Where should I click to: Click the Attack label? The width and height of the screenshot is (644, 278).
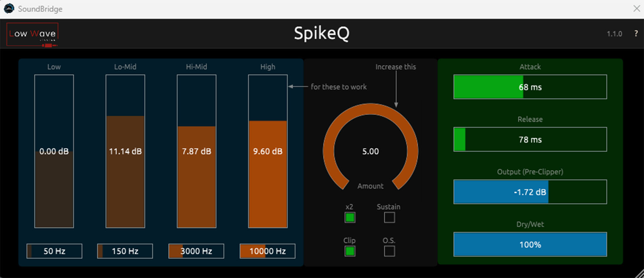point(530,67)
